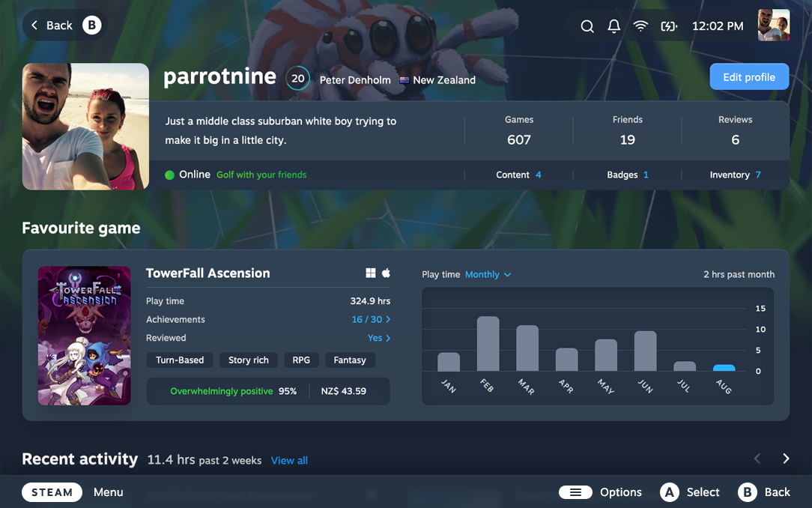Select the RPG tag
Image resolution: width=812 pixels, height=508 pixels.
pyautogui.click(x=301, y=360)
